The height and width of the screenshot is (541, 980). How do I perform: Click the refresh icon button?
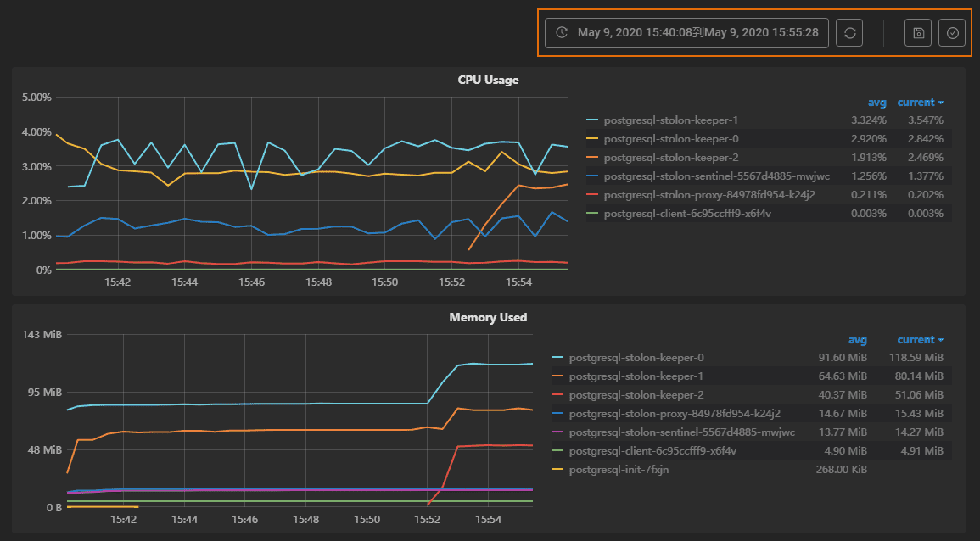[849, 33]
